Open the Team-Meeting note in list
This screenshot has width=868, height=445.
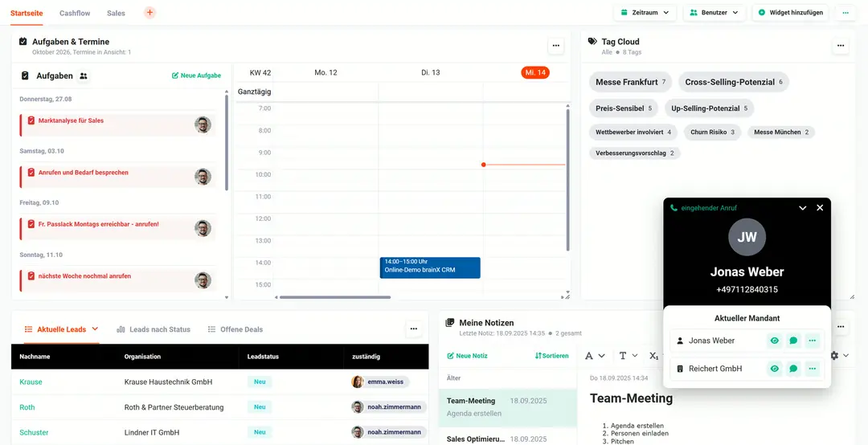508,406
